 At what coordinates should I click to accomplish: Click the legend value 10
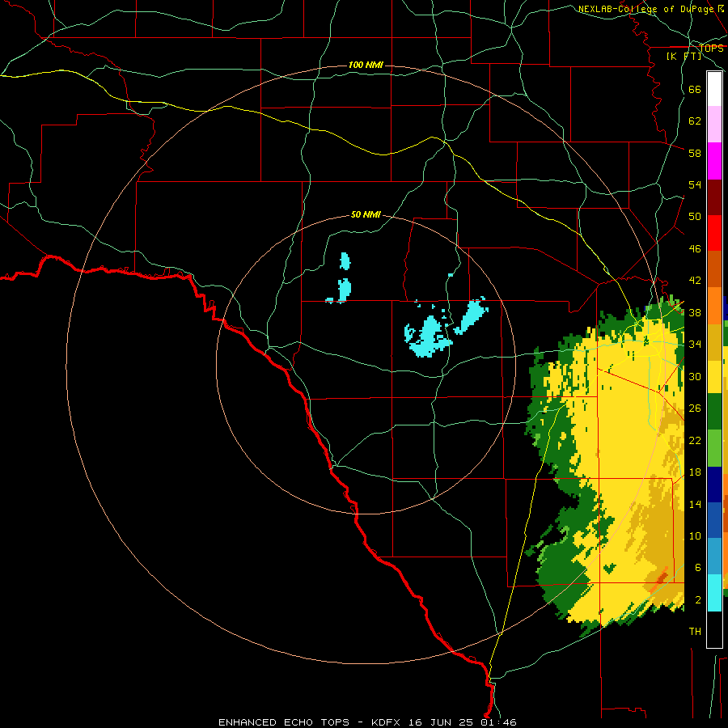pyautogui.click(x=695, y=536)
